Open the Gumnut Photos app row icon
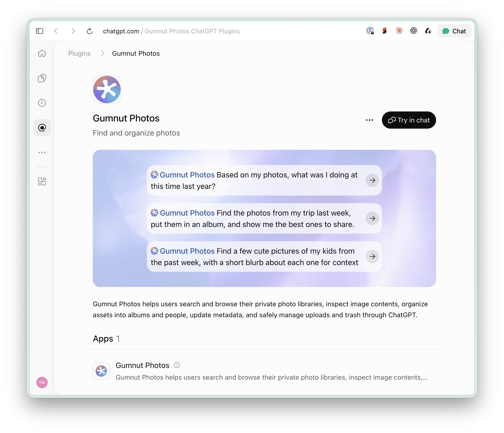The width and height of the screenshot is (504, 433). pos(101,371)
